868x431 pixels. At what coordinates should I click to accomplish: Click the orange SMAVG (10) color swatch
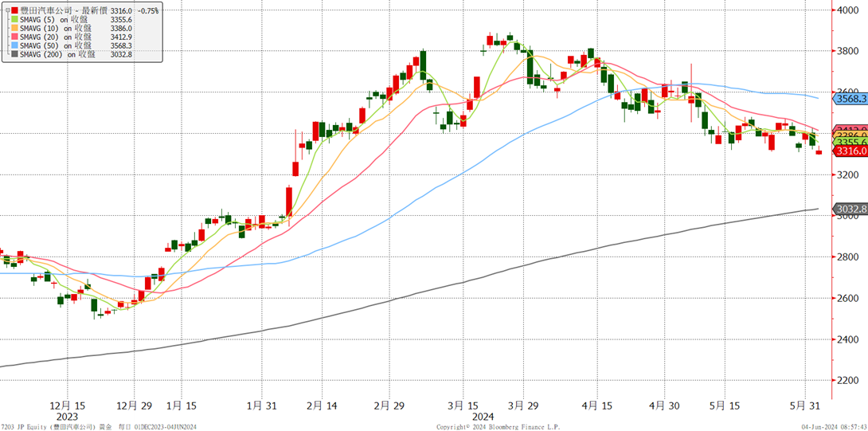point(14,28)
